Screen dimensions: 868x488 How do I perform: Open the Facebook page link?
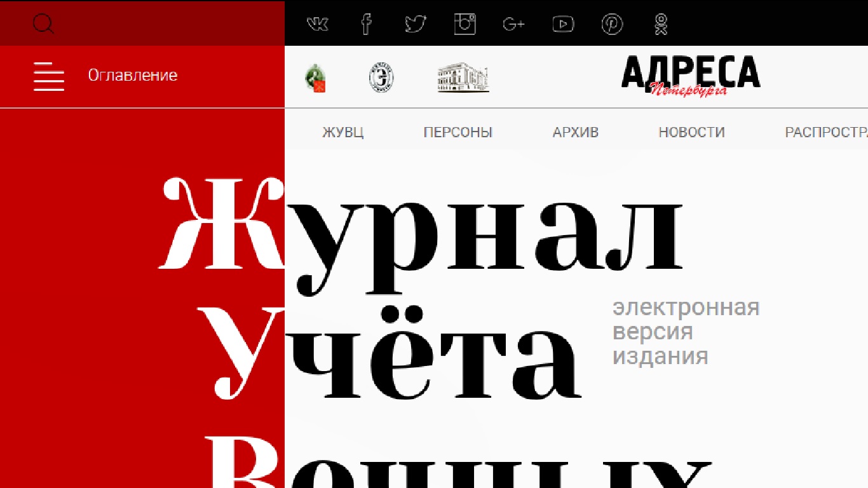point(366,24)
